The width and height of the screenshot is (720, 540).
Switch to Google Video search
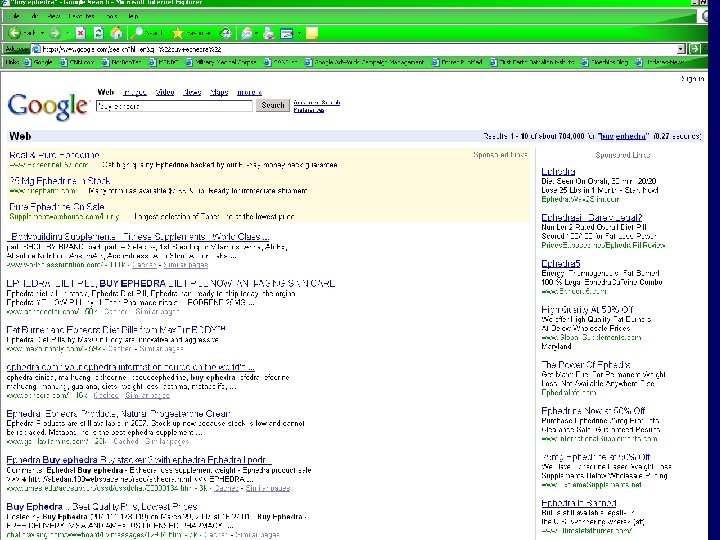[x=165, y=92]
